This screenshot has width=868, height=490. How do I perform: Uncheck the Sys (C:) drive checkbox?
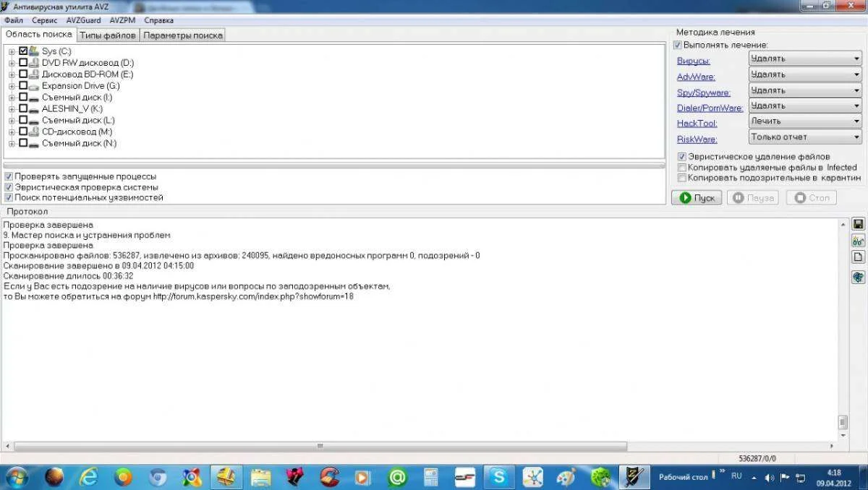[23, 51]
